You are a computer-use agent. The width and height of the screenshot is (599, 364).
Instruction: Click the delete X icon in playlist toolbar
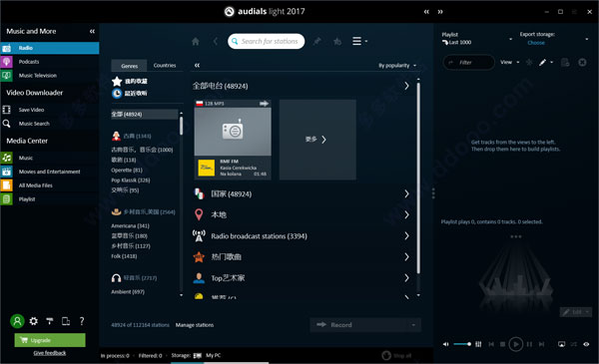click(582, 62)
